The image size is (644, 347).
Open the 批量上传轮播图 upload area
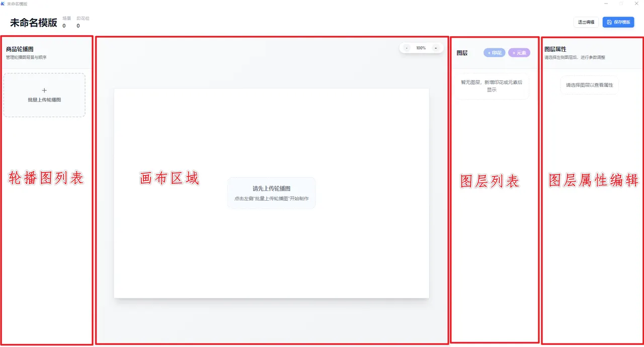pos(44,95)
